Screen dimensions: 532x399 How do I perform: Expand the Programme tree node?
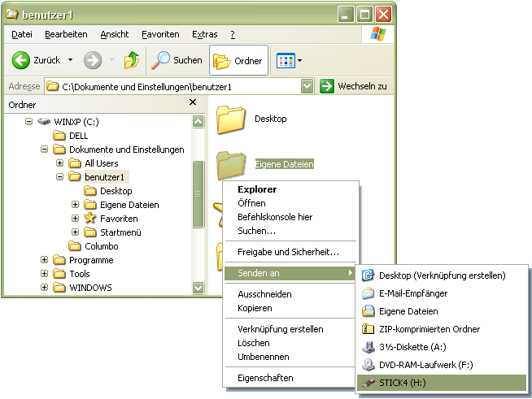pyautogui.click(x=44, y=260)
